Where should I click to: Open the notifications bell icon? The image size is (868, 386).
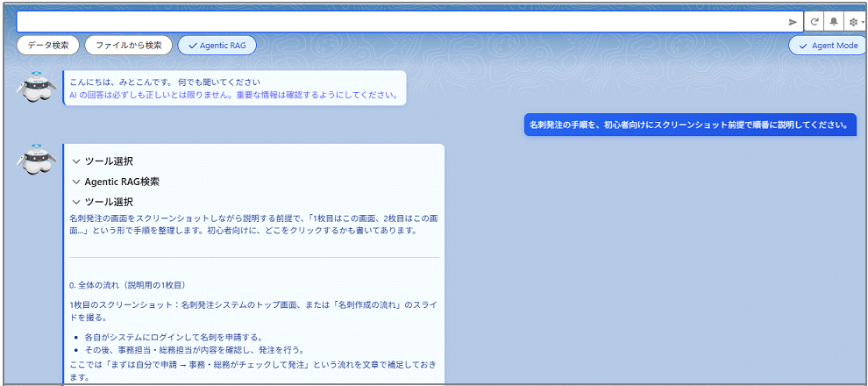pos(833,22)
